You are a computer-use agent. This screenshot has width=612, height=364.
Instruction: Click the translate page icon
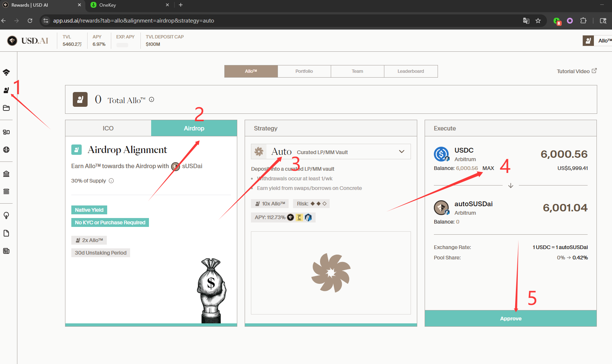pyautogui.click(x=526, y=21)
